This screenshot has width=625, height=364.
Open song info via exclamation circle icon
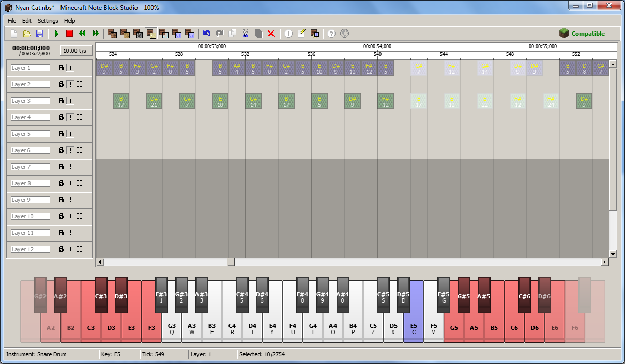point(288,34)
